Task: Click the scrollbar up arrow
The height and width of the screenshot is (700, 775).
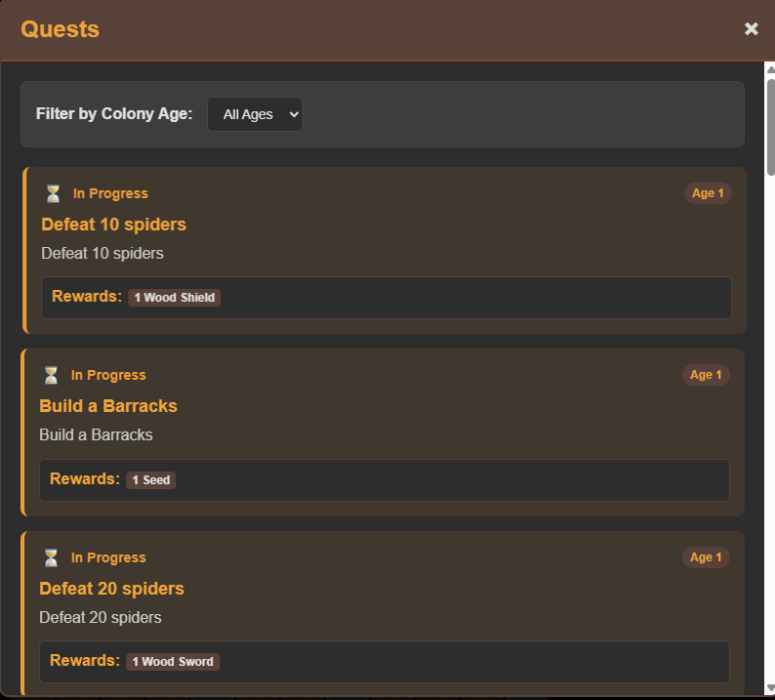Action: [x=770, y=69]
